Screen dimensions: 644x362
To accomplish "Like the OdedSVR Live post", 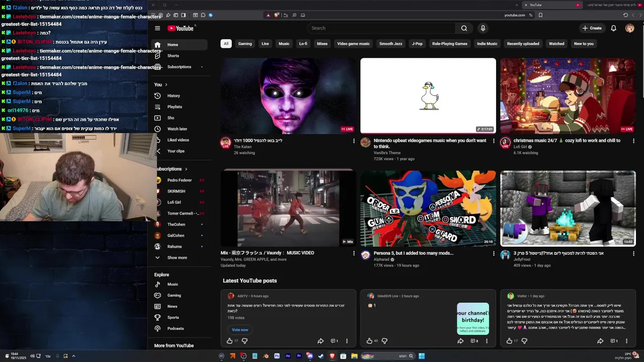I will pyautogui.click(x=369, y=341).
